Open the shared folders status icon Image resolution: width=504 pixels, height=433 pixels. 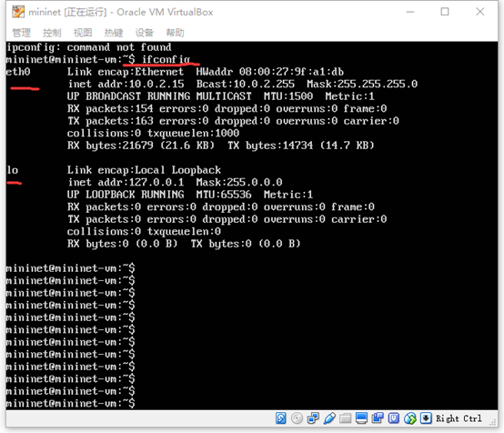click(345, 418)
